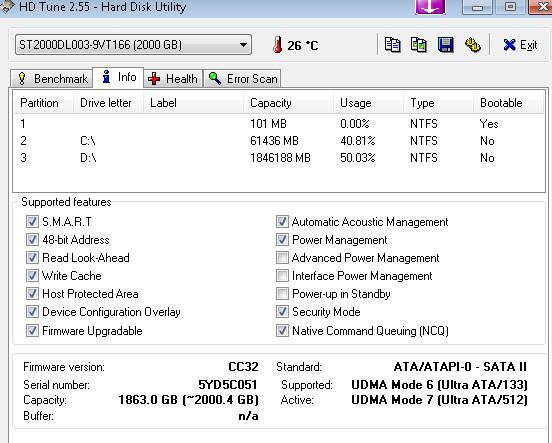Click the serial number 5YD5C051
Screen dimensions: 552x443
coord(228,385)
